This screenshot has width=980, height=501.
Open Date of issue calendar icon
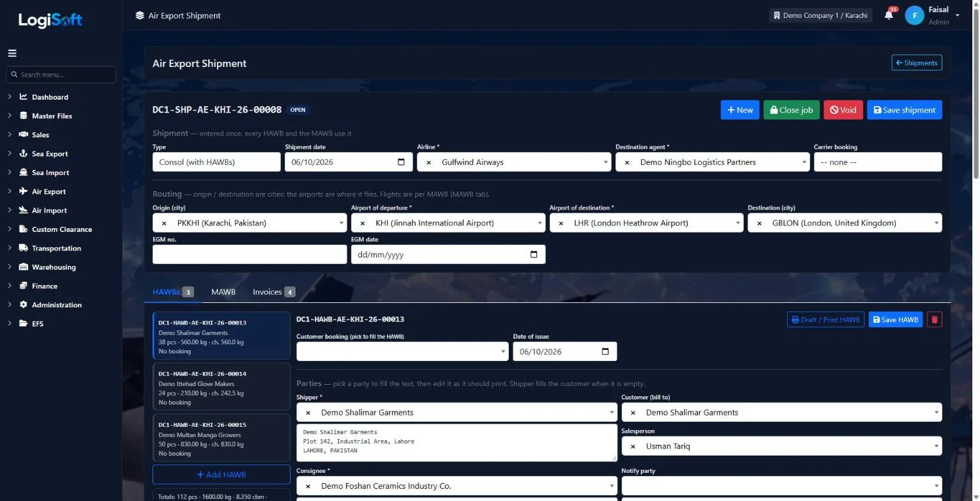(x=605, y=351)
